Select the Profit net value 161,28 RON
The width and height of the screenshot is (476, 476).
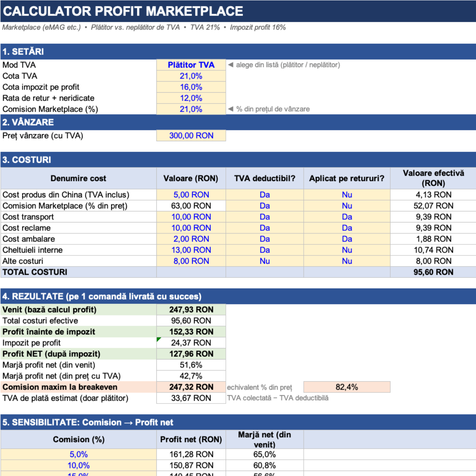click(x=191, y=454)
